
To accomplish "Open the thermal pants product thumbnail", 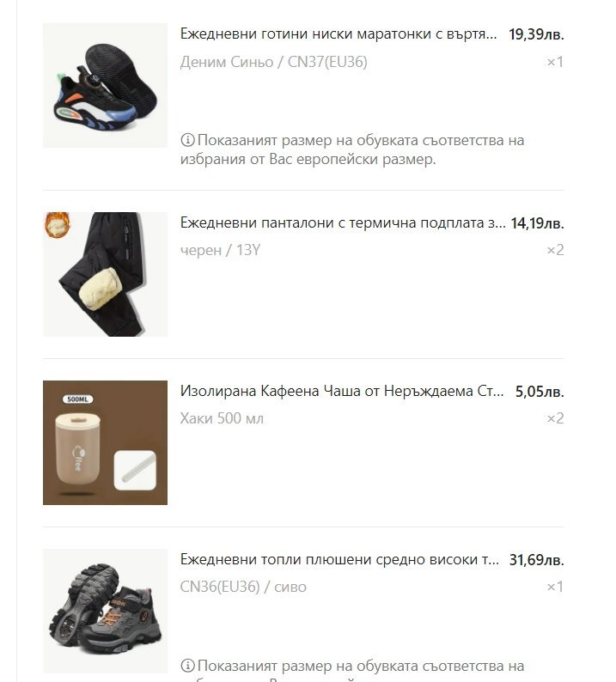I will (x=105, y=275).
